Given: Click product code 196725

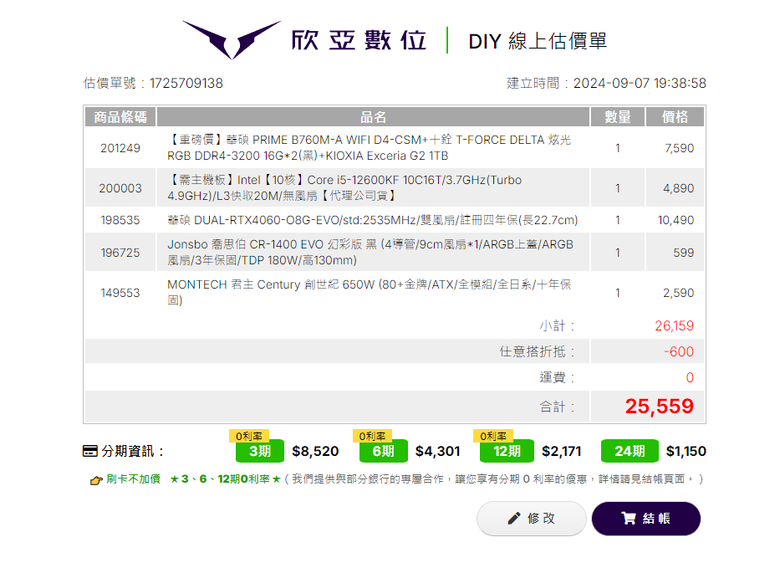Looking at the screenshot, I should coord(120,253).
